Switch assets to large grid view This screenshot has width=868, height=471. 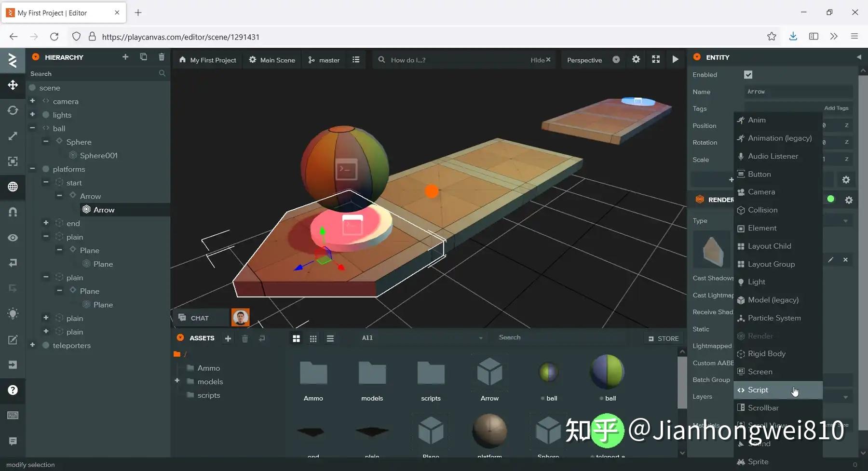coord(296,339)
